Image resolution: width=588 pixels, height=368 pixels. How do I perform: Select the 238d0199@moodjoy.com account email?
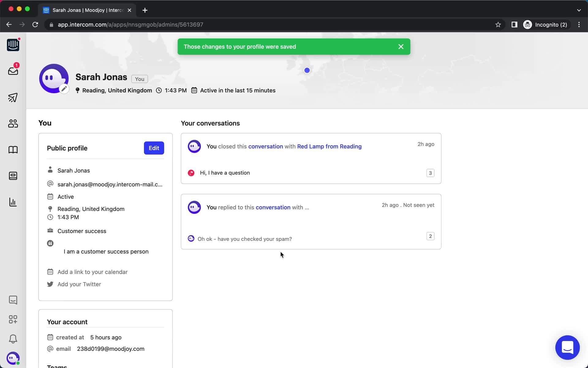[111, 349]
